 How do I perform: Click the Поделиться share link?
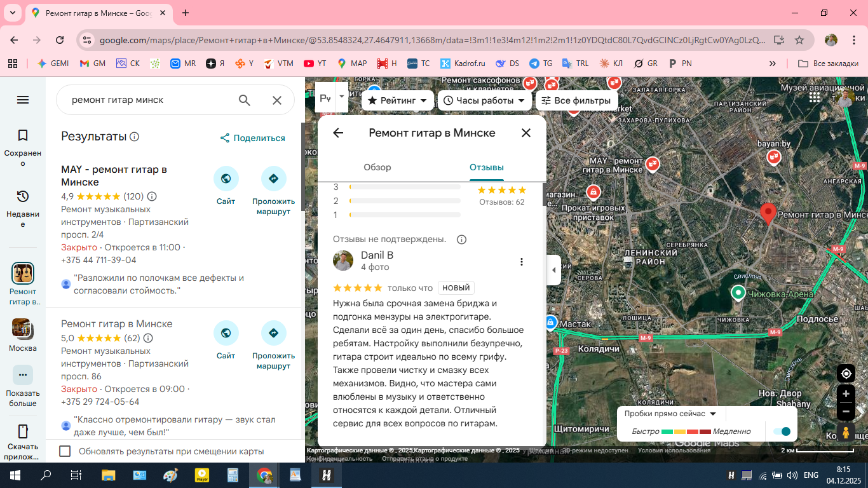click(252, 138)
